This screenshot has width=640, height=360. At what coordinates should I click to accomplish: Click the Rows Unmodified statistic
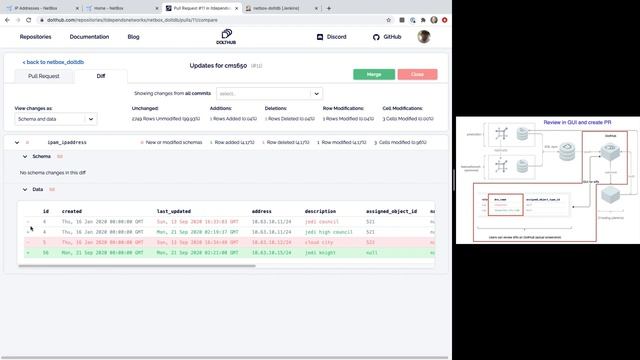[x=166, y=119]
